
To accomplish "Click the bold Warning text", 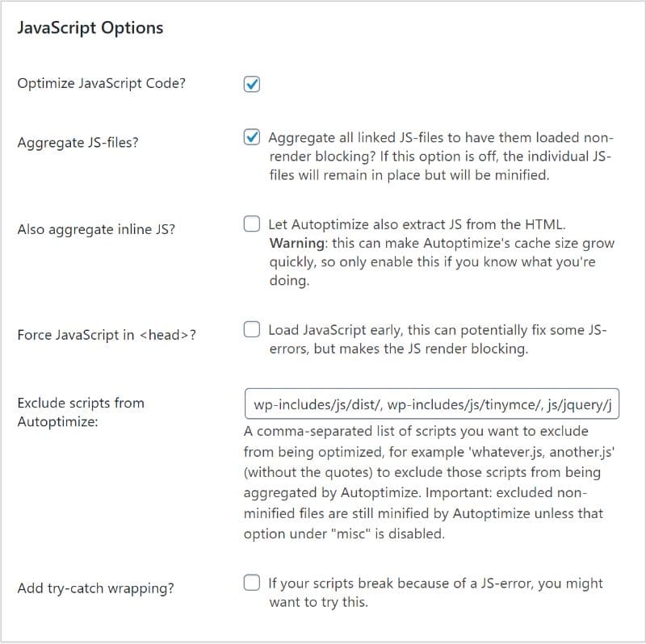I will coord(296,243).
